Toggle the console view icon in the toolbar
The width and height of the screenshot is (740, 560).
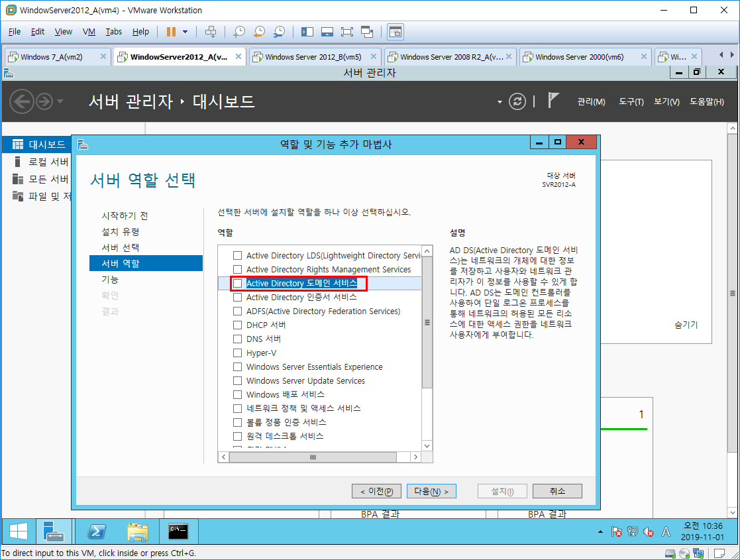pos(395,32)
